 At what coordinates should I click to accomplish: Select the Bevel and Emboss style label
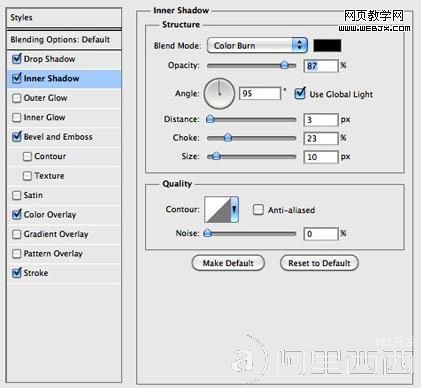click(58, 137)
